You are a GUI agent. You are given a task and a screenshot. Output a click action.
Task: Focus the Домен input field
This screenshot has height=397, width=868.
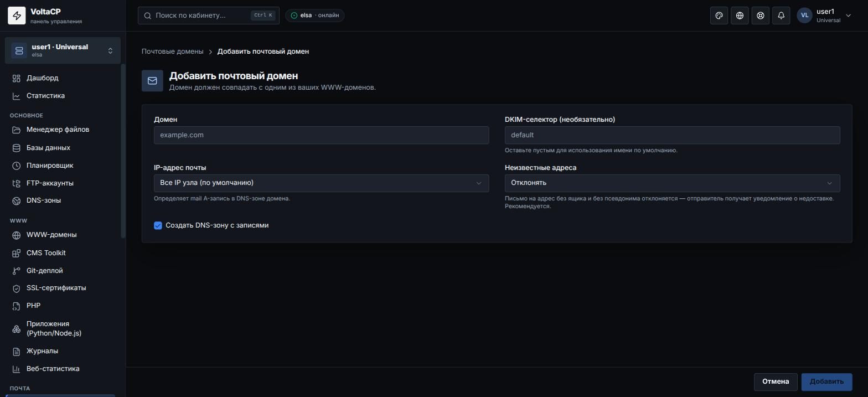[x=321, y=135]
